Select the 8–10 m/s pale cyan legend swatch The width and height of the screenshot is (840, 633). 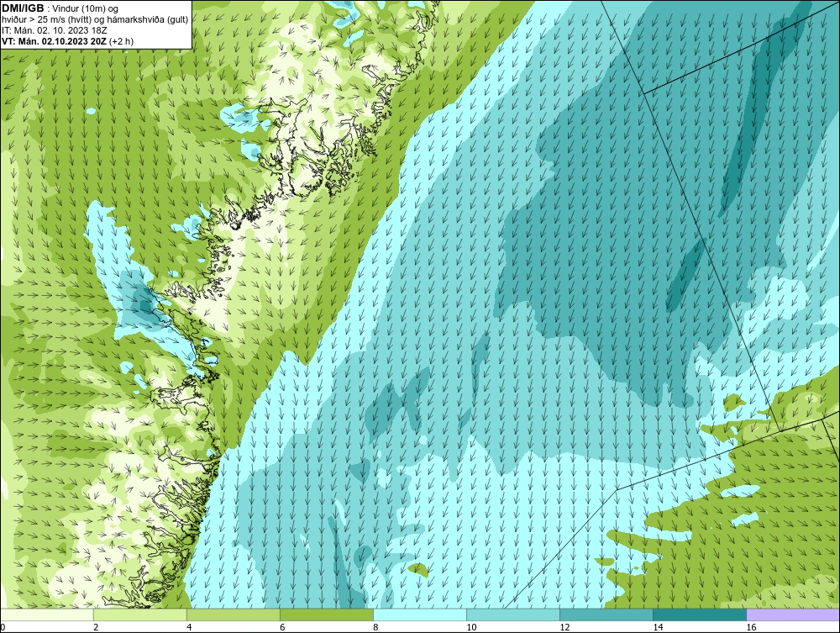pos(420,615)
